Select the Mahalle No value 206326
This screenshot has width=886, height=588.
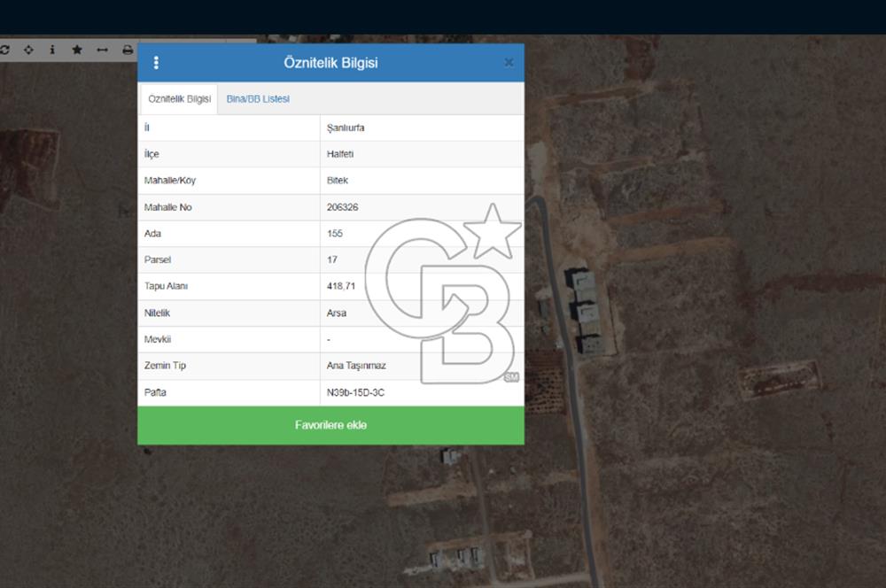(342, 207)
